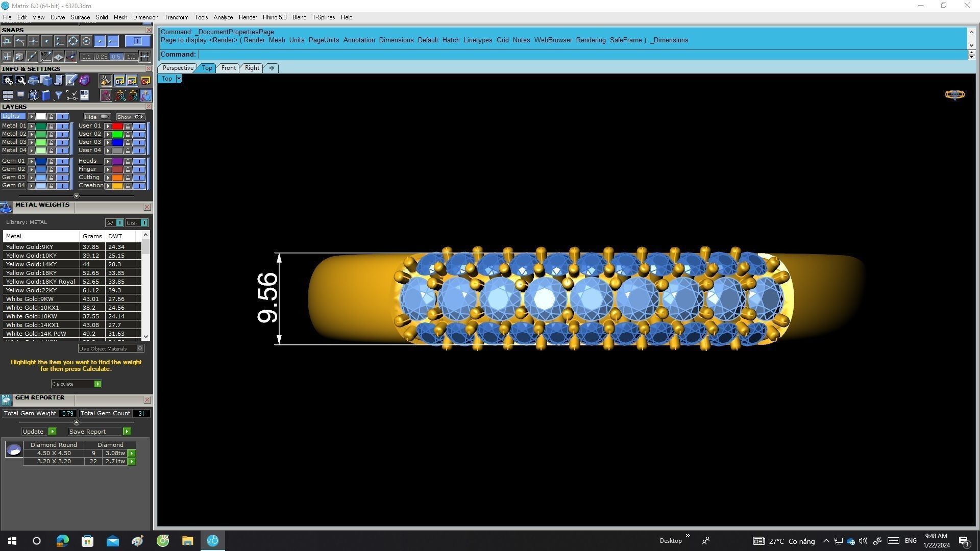Image resolution: width=980 pixels, height=551 pixels.
Task: Open the Top viewport dropdown arrow
Action: click(x=179, y=79)
